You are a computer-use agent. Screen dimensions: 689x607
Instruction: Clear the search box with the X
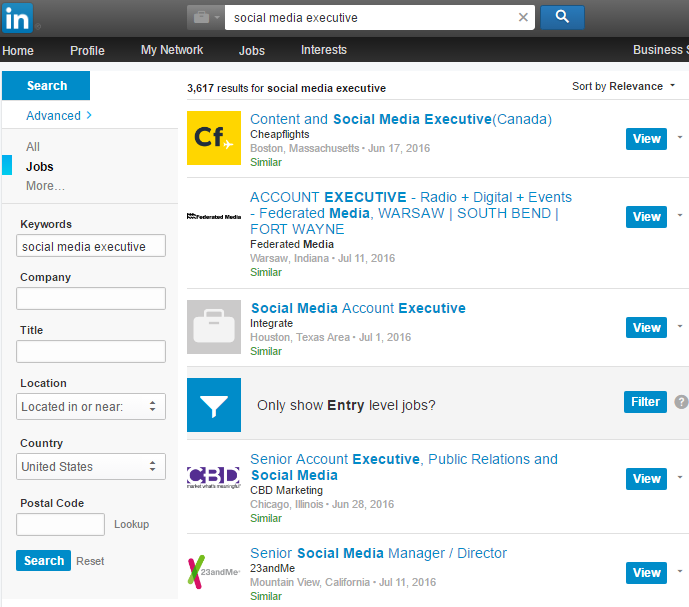pyautogui.click(x=523, y=18)
